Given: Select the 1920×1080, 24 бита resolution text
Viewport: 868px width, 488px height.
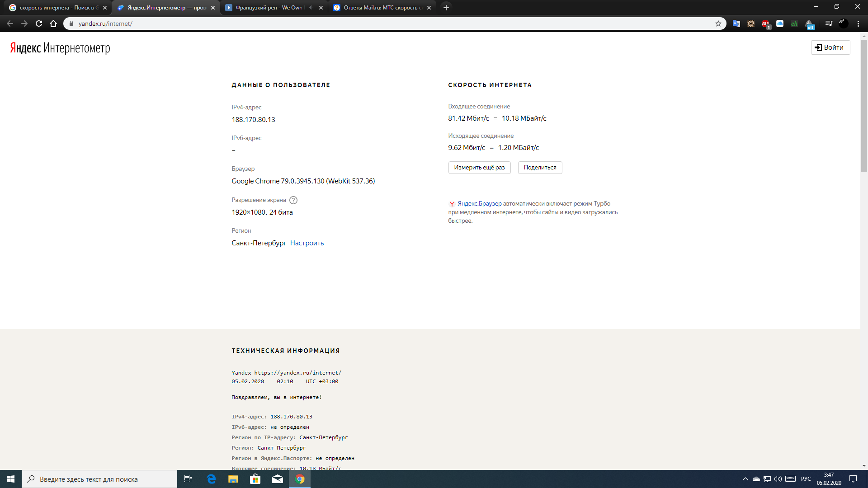Looking at the screenshot, I should [x=262, y=212].
